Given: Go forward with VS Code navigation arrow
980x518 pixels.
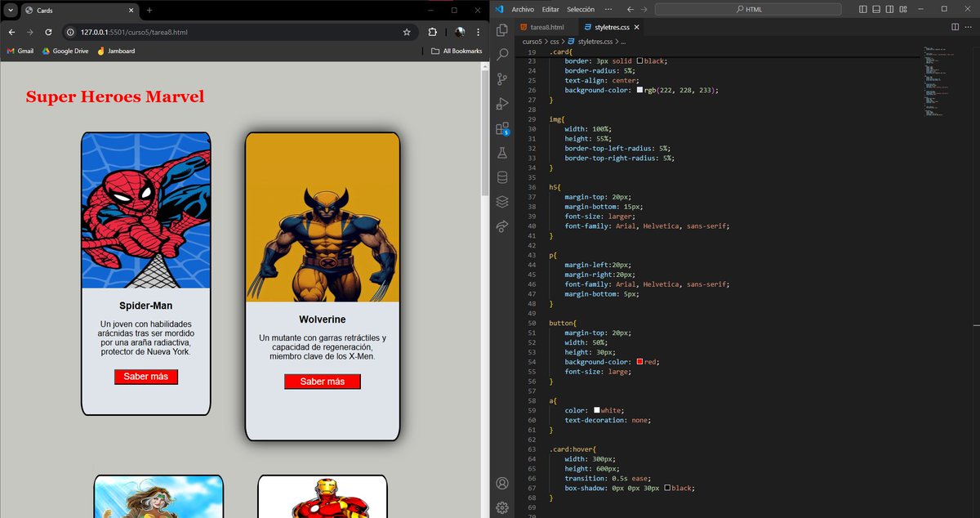Looking at the screenshot, I should (x=644, y=9).
